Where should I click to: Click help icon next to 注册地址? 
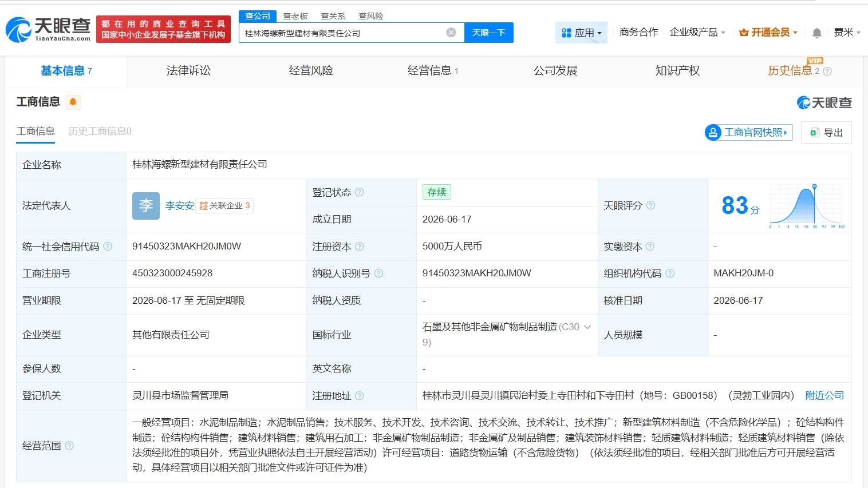pyautogui.click(x=360, y=395)
